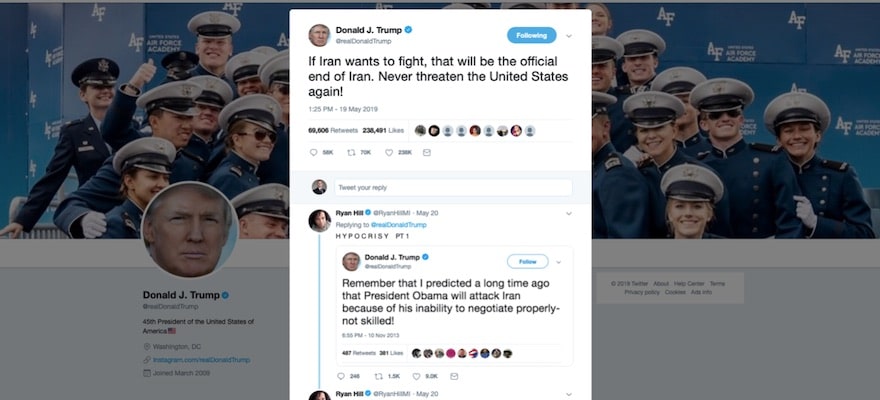880x400 pixels.
Task: Open the 69,606 Retweets list
Action: pos(333,131)
